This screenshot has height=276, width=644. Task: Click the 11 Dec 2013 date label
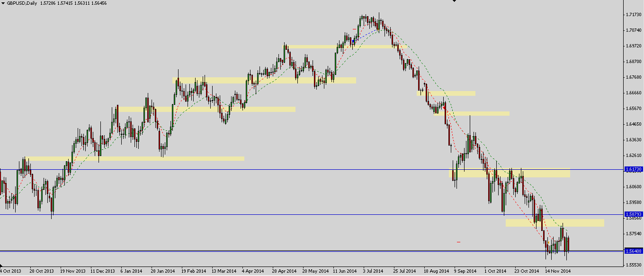click(103, 271)
